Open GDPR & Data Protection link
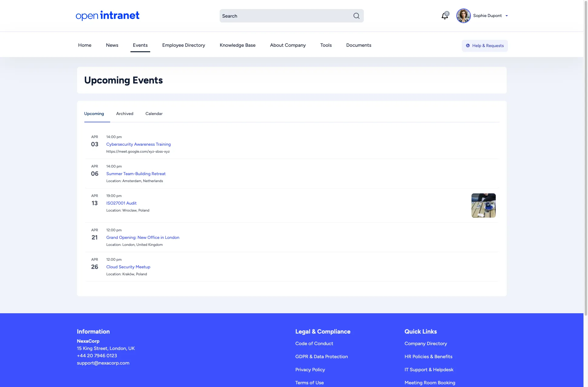The width and height of the screenshot is (588, 387). point(322,357)
